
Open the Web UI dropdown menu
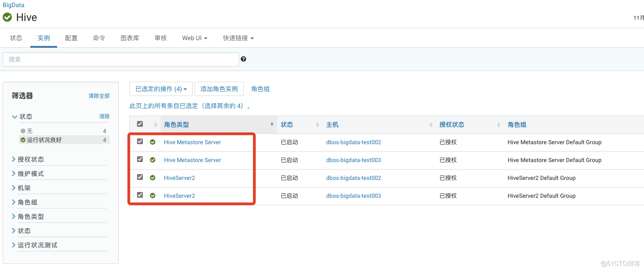pyautogui.click(x=195, y=38)
